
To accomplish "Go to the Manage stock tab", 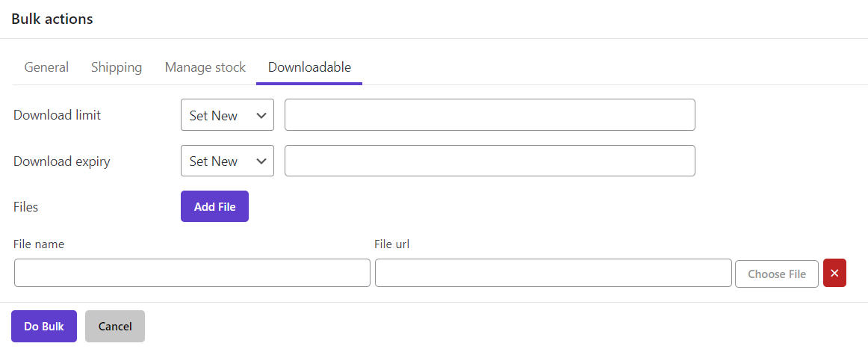I will pos(205,67).
